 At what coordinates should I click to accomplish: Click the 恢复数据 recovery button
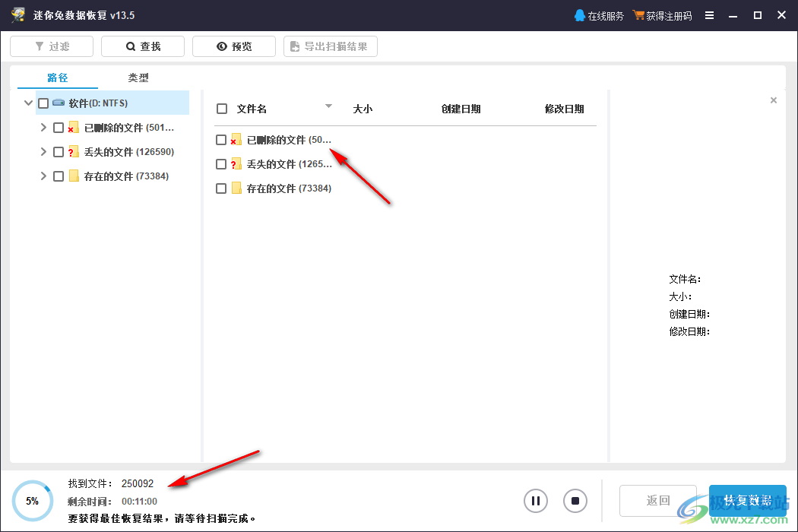[748, 501]
